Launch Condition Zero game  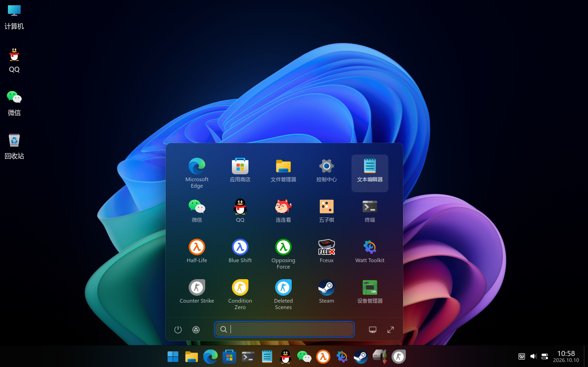[240, 294]
